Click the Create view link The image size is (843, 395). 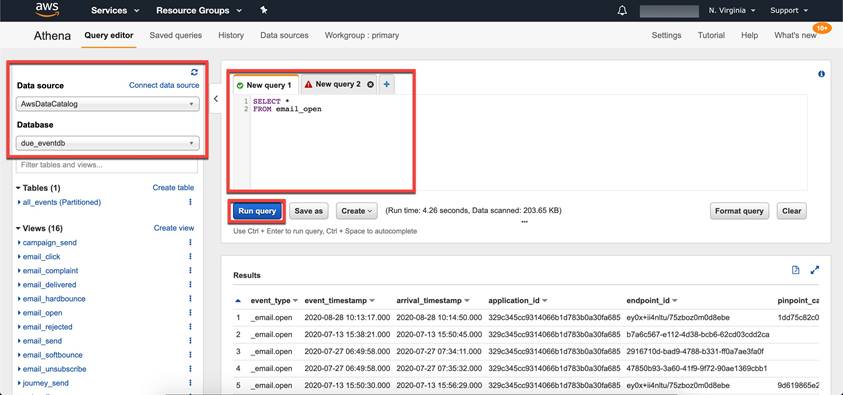[x=174, y=228]
